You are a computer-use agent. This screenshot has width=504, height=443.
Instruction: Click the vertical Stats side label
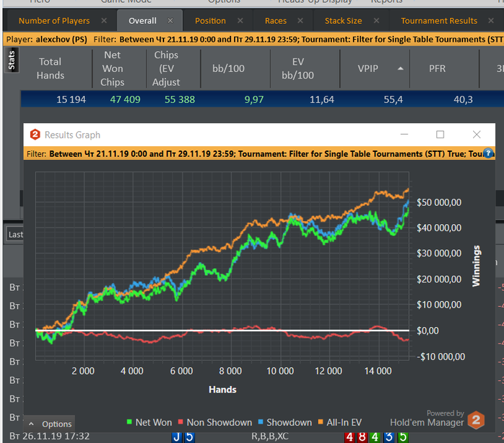pyautogui.click(x=12, y=60)
